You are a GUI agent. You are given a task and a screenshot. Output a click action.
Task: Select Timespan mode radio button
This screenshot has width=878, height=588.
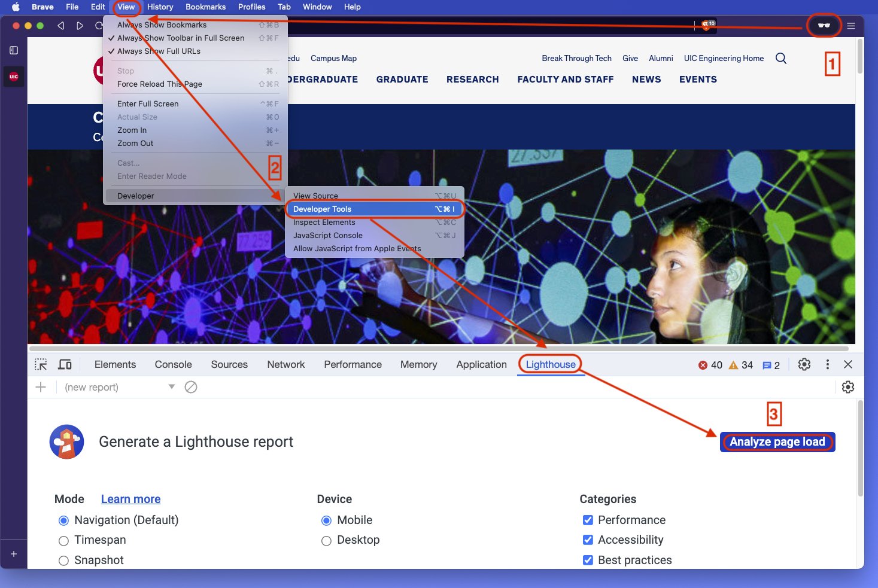63,541
